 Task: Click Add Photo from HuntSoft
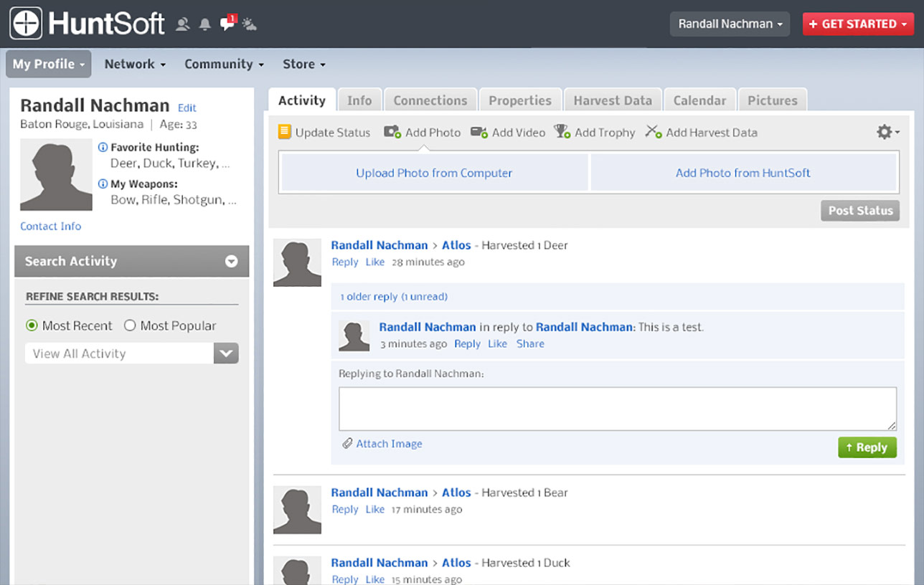(743, 173)
